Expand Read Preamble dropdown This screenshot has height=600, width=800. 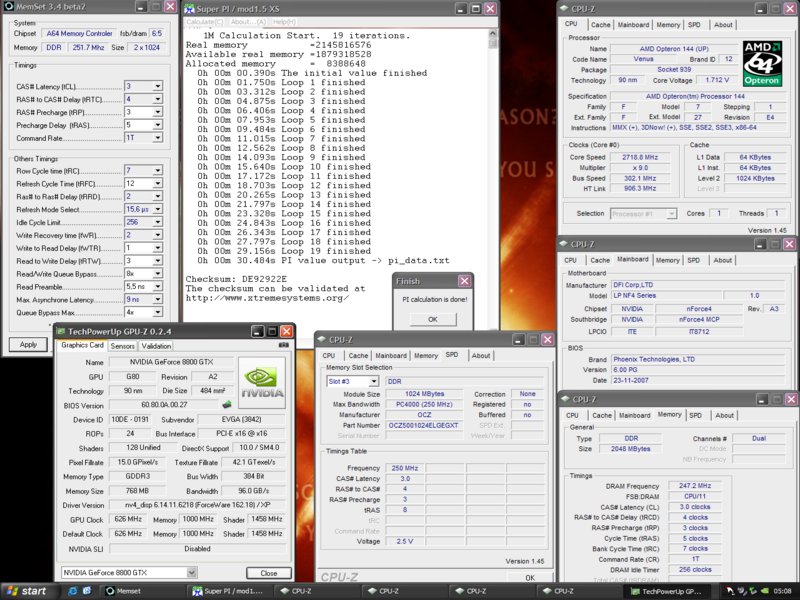(158, 287)
